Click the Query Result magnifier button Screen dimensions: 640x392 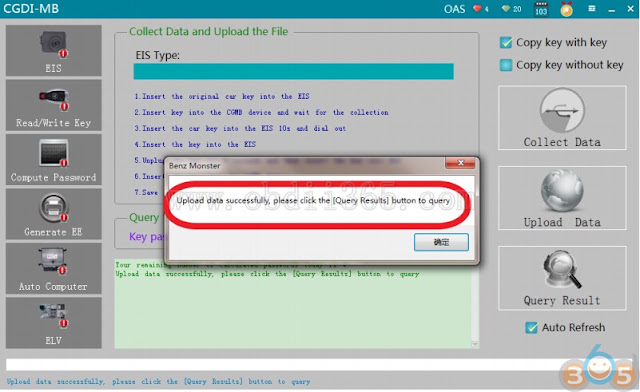pyautogui.click(x=562, y=278)
